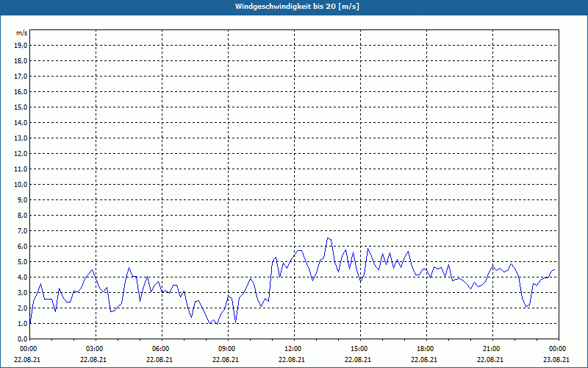Click the '22.08.21' date under 21:00
Viewport: 588px width, 368px height.
(490, 360)
